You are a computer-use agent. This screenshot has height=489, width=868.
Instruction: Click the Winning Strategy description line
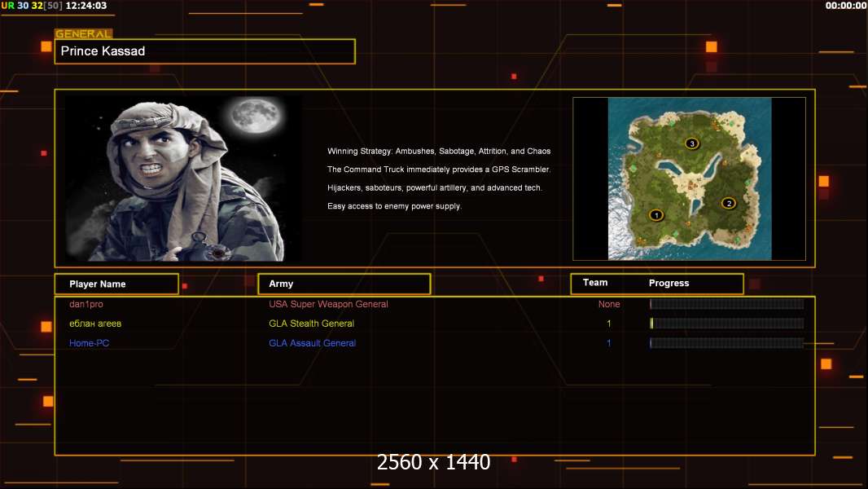(x=439, y=152)
